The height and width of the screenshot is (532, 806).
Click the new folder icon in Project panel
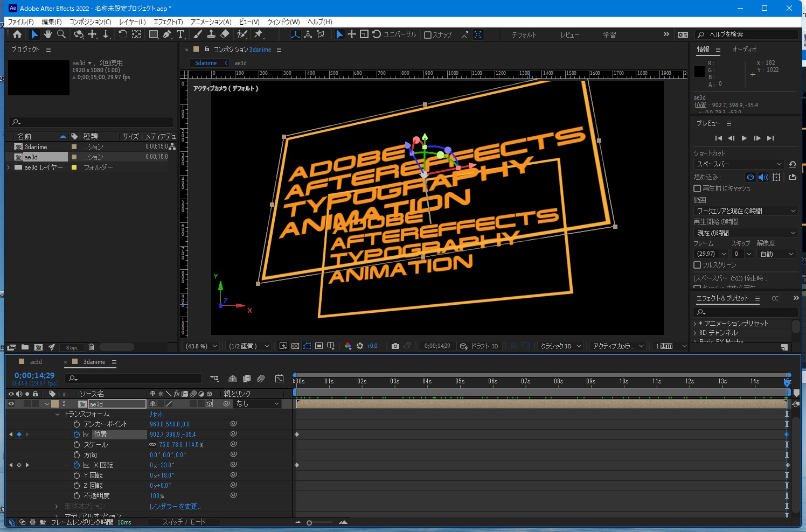(25, 347)
